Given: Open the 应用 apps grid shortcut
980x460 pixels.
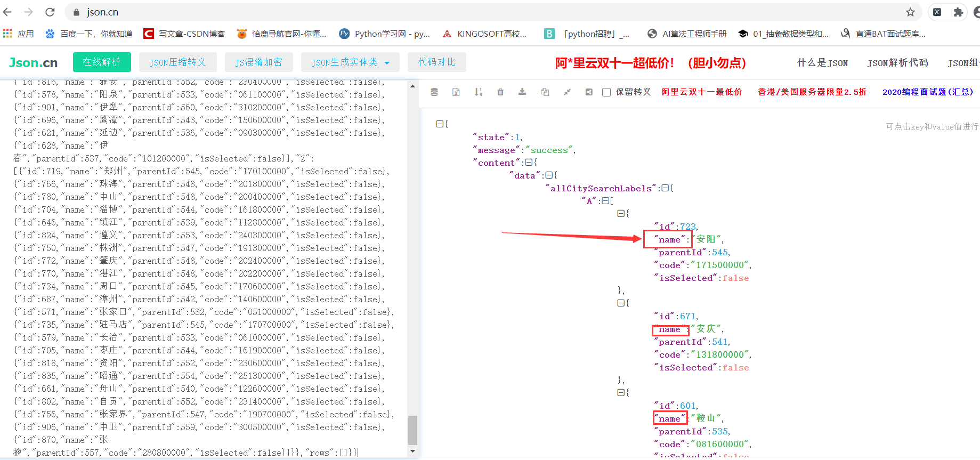Looking at the screenshot, I should tap(19, 34).
